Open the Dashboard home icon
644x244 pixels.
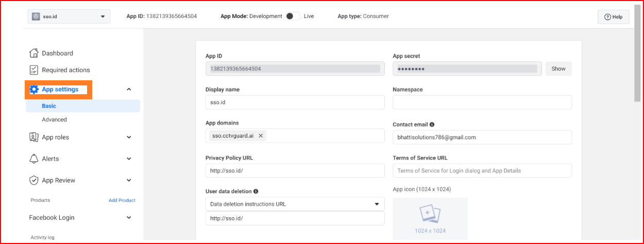pos(34,53)
